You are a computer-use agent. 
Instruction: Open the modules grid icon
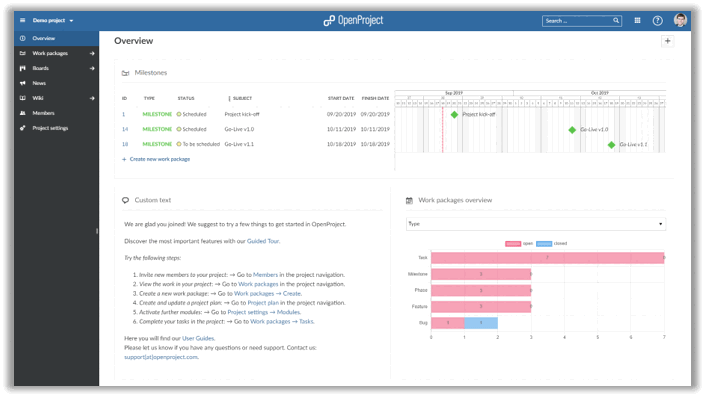[637, 21]
